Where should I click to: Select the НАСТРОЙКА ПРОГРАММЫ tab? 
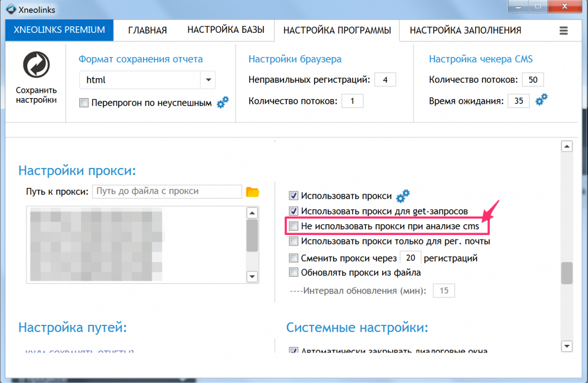pyautogui.click(x=337, y=31)
